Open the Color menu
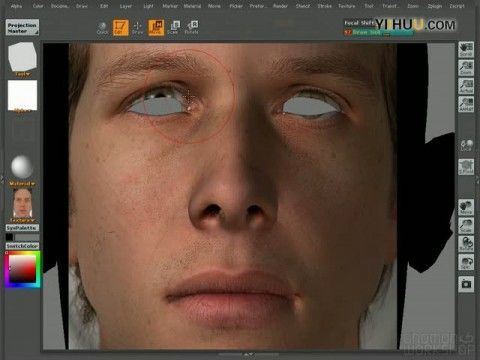Viewport: 480px width, 360px height. (38, 6)
